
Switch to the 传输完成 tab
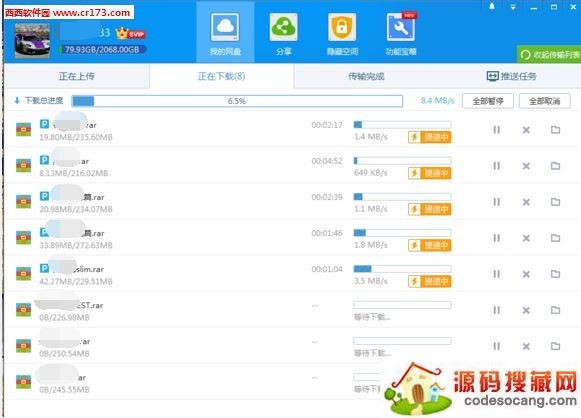[366, 76]
